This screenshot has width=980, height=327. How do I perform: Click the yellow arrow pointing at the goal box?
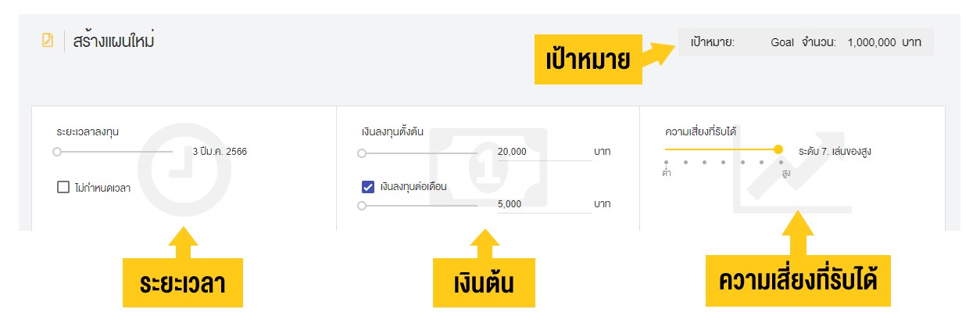click(660, 53)
